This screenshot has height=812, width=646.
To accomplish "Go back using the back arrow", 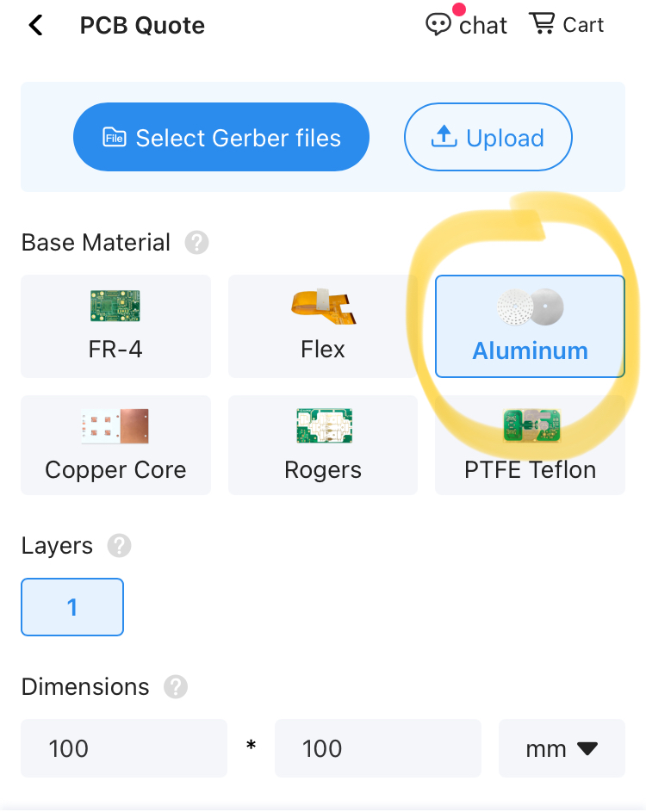I will pos(35,25).
